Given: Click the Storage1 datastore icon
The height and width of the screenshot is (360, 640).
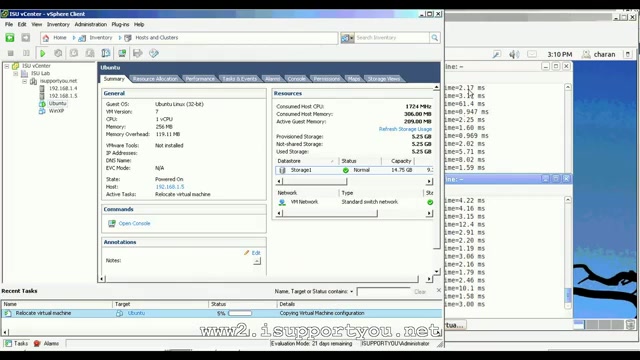Looking at the screenshot, I should pos(282,170).
